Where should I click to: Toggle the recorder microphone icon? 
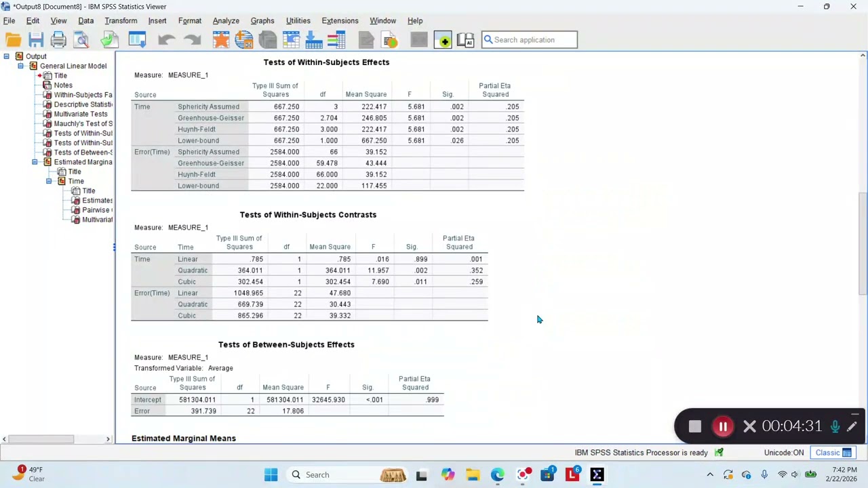[x=835, y=426]
